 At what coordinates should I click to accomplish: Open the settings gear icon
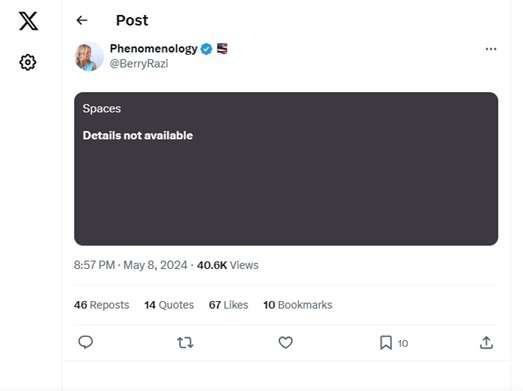pos(28,62)
